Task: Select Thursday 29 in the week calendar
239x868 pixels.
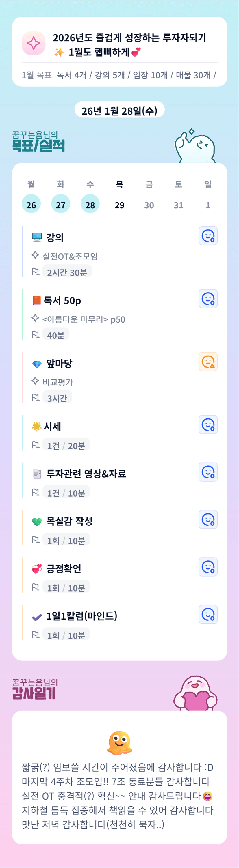Action: pyautogui.click(x=120, y=205)
